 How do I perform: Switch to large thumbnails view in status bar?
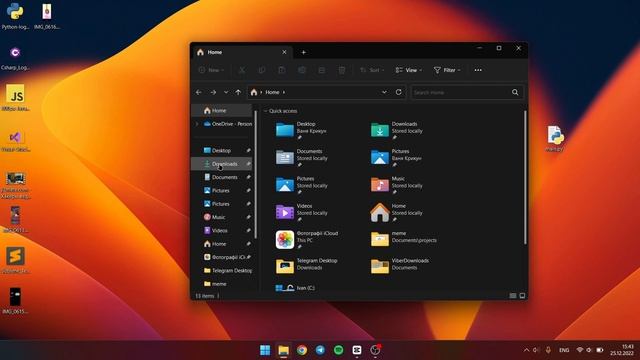click(522, 296)
